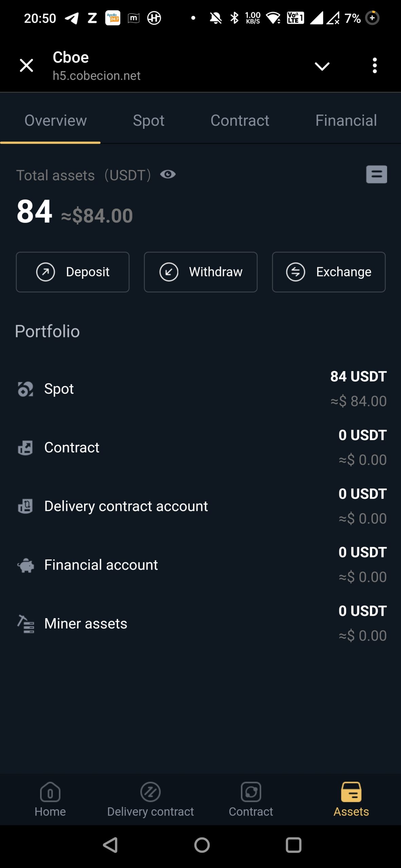Image resolution: width=401 pixels, height=868 pixels.
Task: Open the Financial tab
Action: point(346,121)
